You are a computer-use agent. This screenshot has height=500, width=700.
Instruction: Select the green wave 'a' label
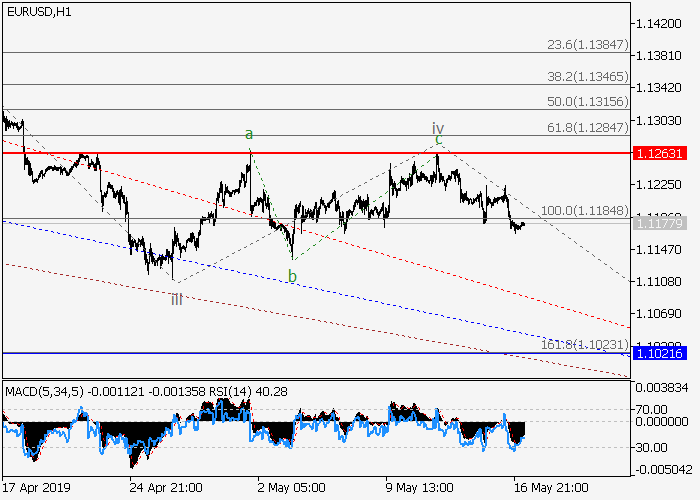pyautogui.click(x=249, y=133)
